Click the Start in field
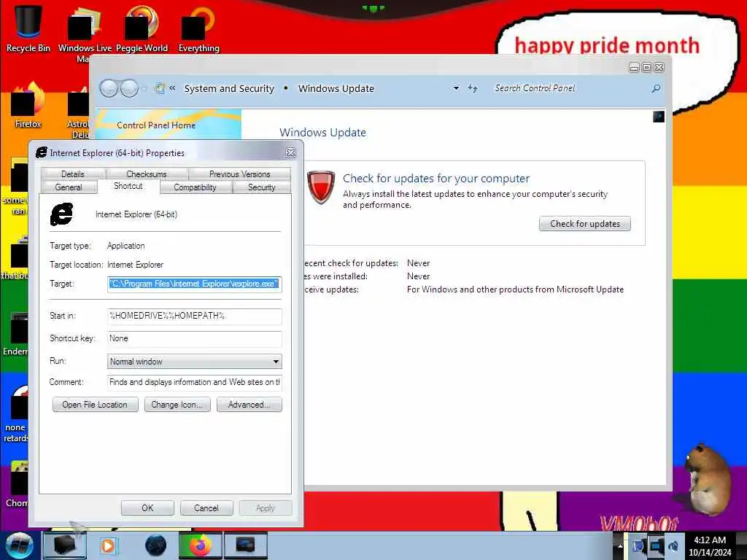 point(194,316)
